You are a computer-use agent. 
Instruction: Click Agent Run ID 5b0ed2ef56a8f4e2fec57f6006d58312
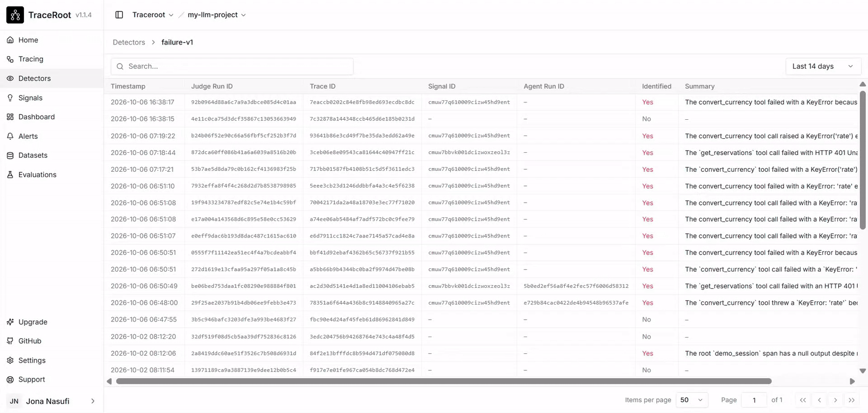[576, 286]
